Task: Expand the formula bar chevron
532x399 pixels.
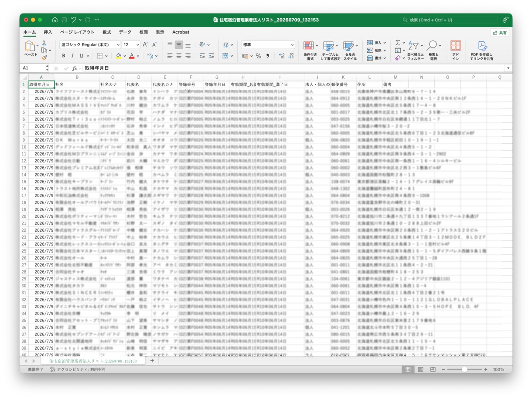Action: point(508,68)
